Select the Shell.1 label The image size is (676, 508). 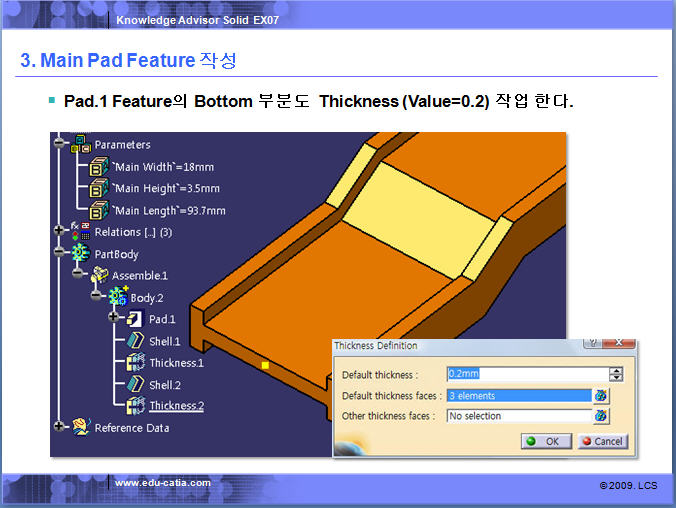pyautogui.click(x=165, y=342)
